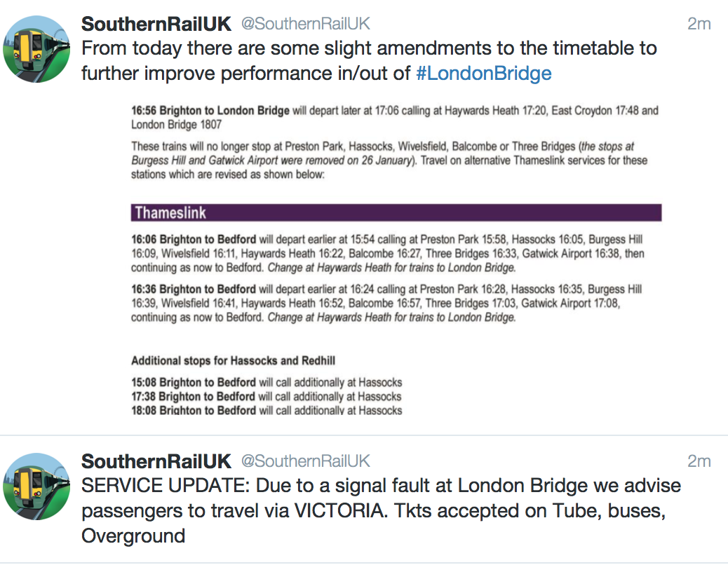728x565 pixels.
Task: Click the @SouthernRailUK handle on the signal fault tweet
Action: click(x=306, y=461)
